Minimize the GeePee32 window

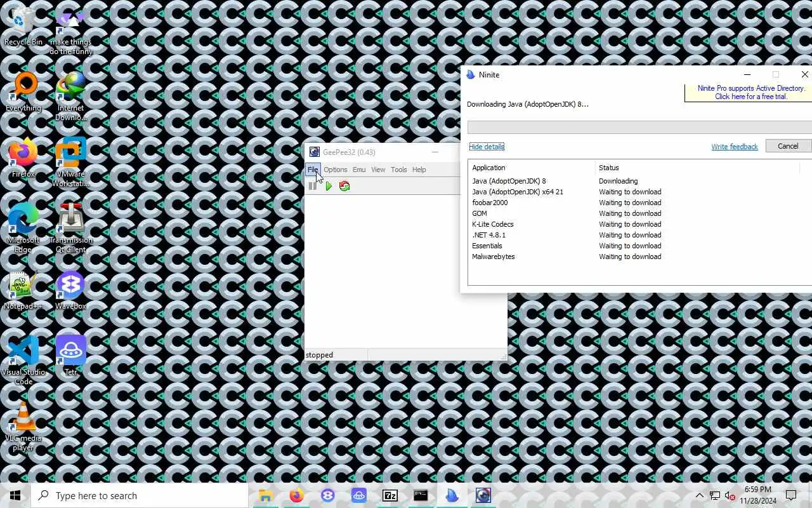pyautogui.click(x=435, y=152)
